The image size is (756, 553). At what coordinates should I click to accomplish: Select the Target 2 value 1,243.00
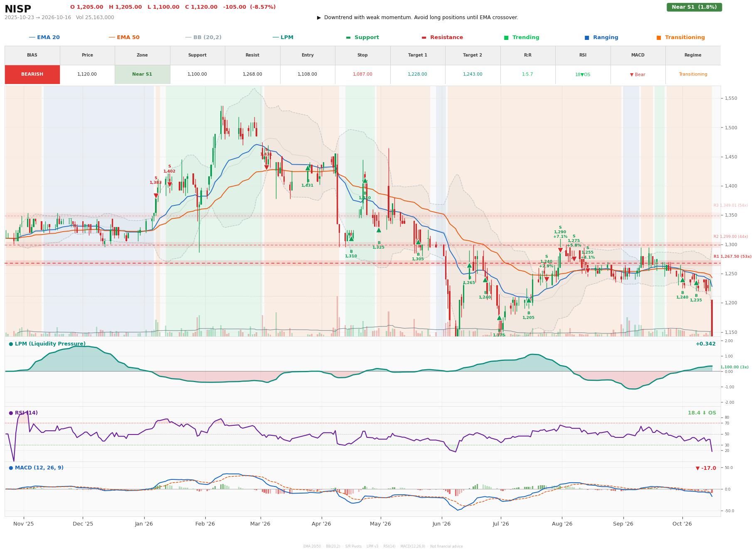coord(473,74)
